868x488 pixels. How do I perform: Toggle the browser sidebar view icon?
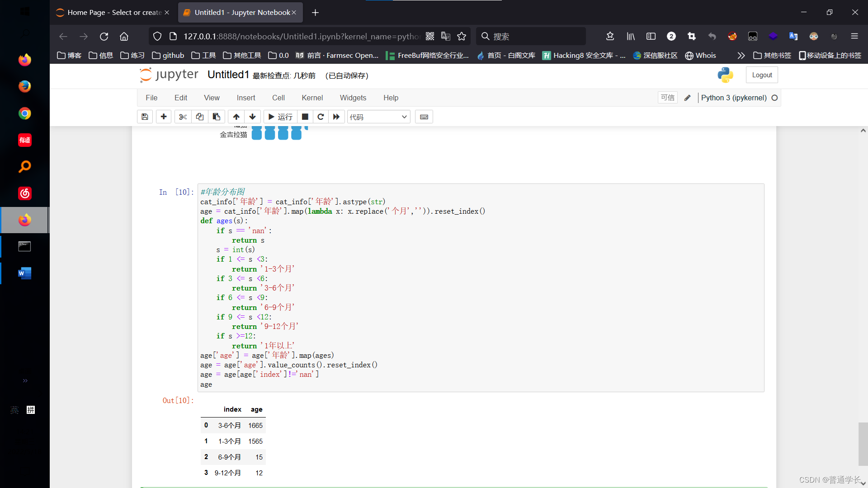point(651,36)
